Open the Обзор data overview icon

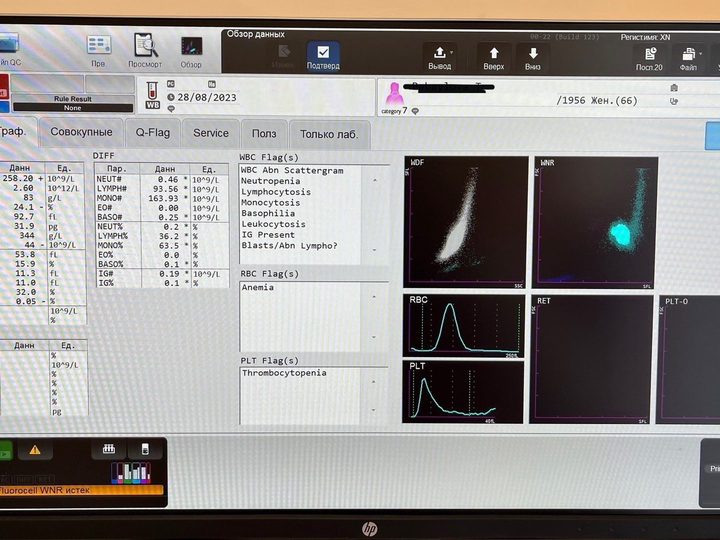(x=191, y=52)
